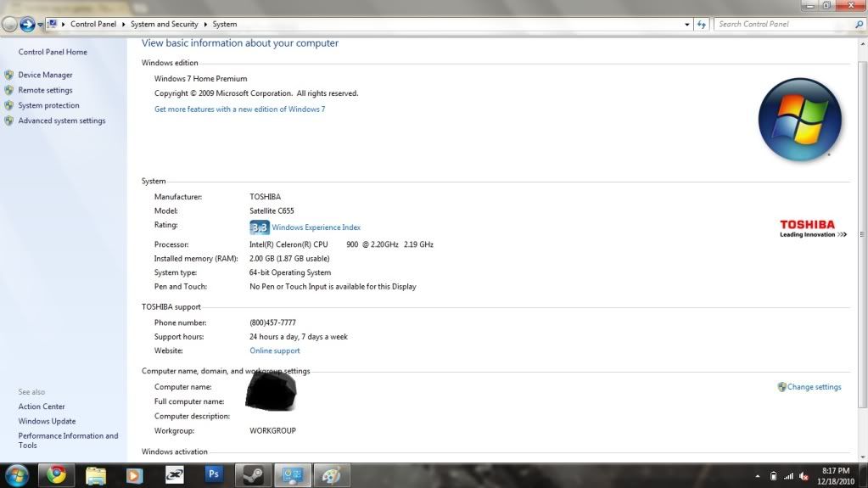This screenshot has height=488, width=868.
Task: Open the TOSHIBA Online support link
Action: tap(275, 351)
